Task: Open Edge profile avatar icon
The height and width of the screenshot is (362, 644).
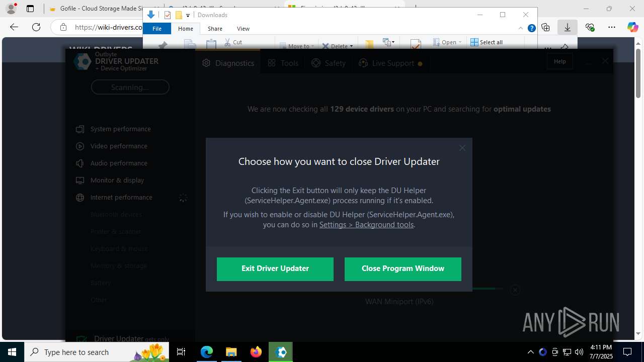Action: [x=11, y=9]
